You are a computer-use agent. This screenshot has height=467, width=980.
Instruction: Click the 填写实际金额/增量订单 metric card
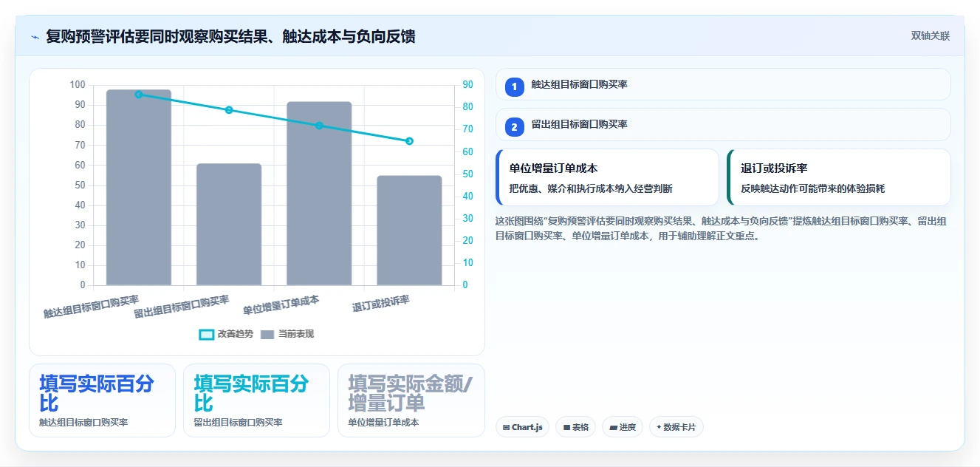tap(411, 400)
